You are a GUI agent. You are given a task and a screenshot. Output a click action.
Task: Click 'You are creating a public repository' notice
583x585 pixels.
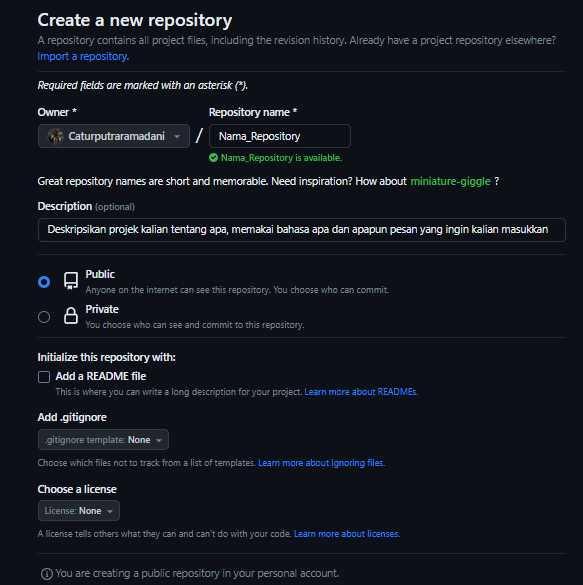click(197, 573)
